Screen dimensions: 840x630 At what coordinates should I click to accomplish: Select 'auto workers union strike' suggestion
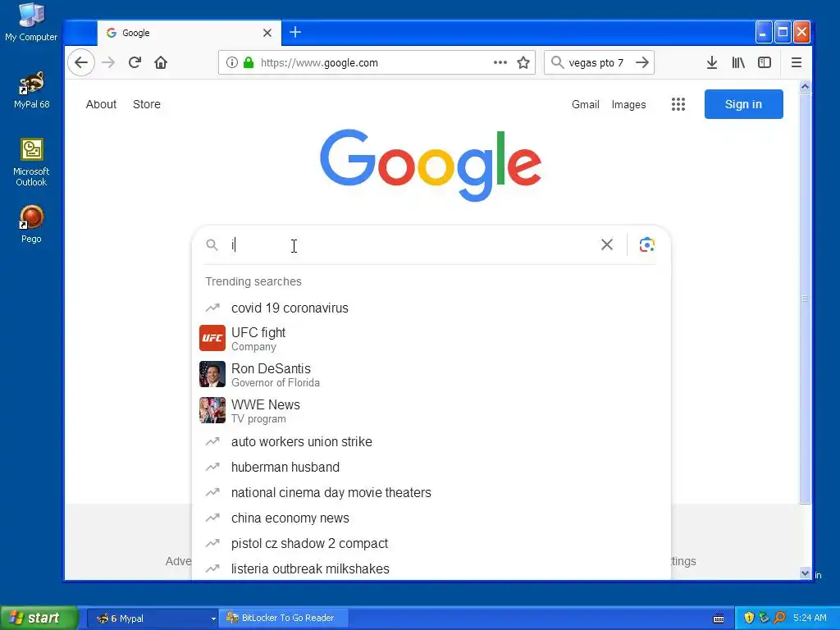(x=431, y=441)
